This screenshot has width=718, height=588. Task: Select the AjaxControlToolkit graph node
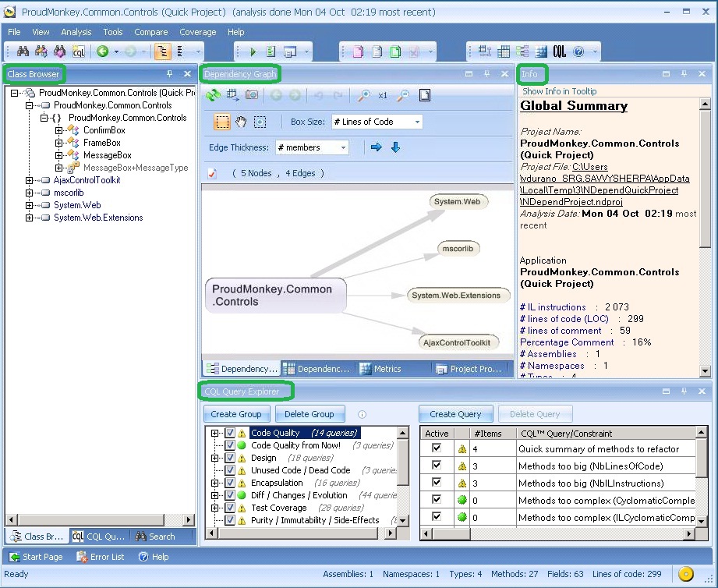(458, 342)
